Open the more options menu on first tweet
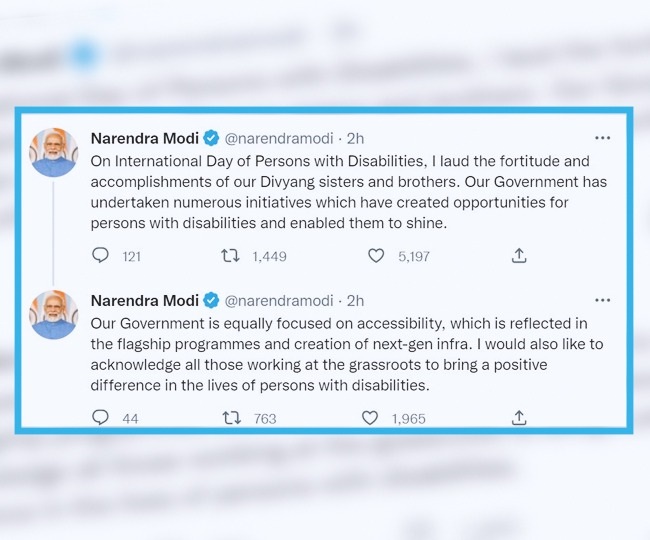650x540 pixels. point(602,138)
